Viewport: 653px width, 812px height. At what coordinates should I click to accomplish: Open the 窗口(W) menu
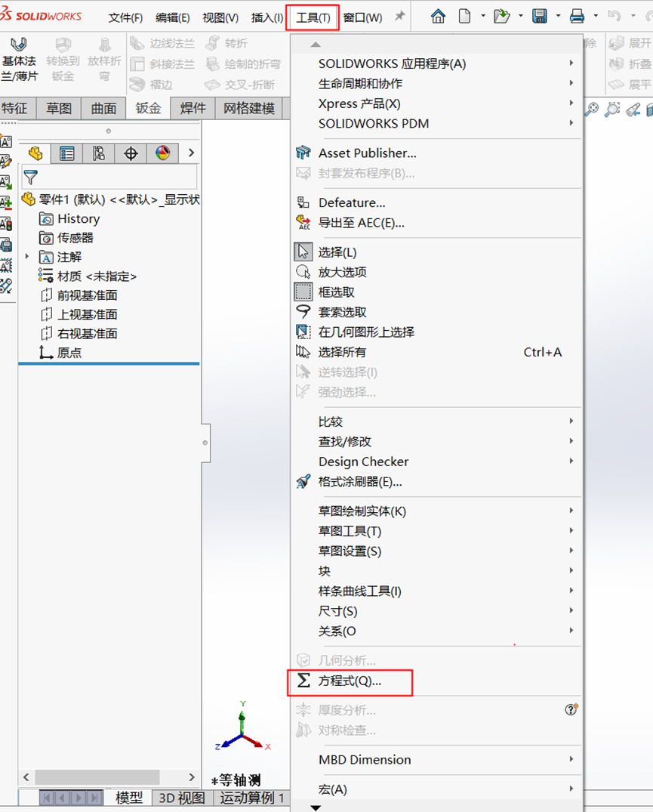click(x=362, y=18)
